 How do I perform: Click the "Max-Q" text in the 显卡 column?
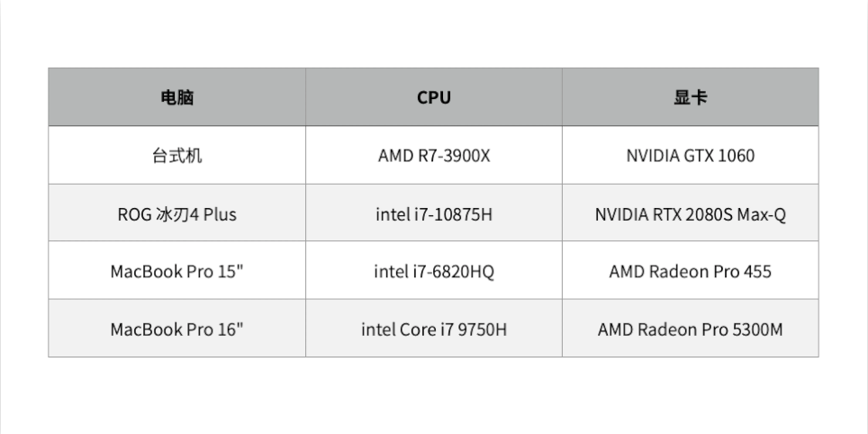tap(762, 214)
